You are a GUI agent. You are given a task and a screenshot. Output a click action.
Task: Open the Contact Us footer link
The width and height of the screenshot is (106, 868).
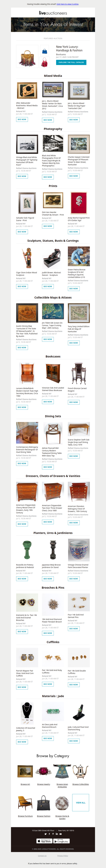tap(42, 855)
